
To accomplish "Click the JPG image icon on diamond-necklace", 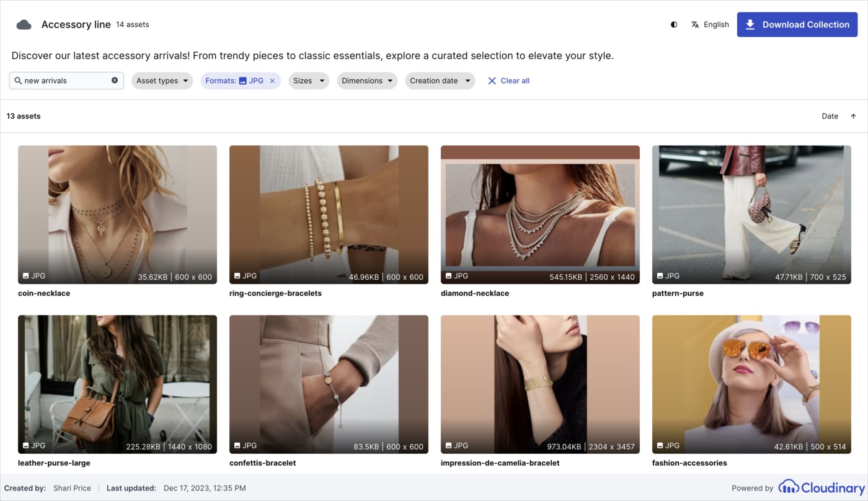I will click(449, 276).
